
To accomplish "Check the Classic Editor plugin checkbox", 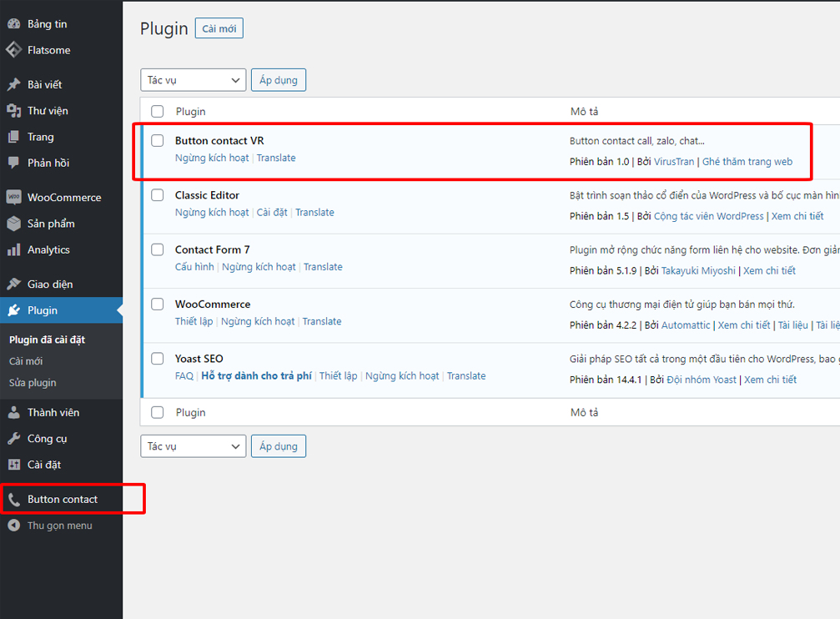I will [x=158, y=195].
